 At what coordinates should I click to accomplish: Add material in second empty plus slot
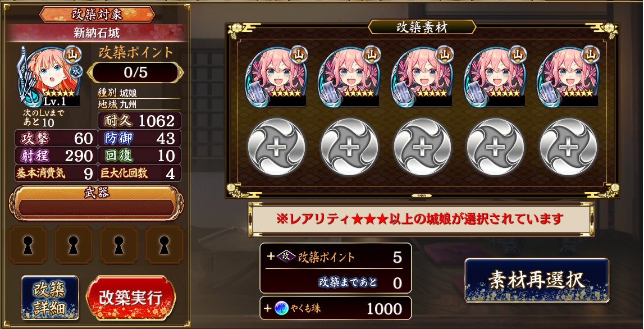(350, 147)
